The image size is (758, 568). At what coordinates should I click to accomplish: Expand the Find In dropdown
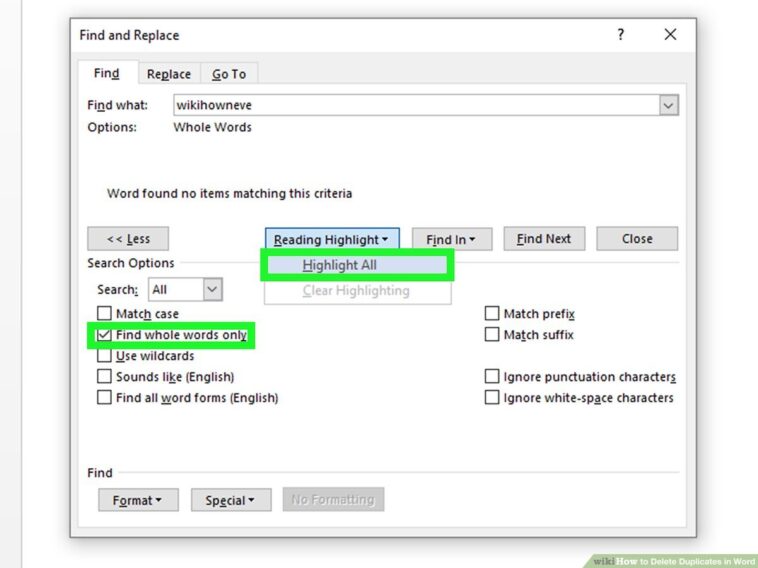coord(451,239)
